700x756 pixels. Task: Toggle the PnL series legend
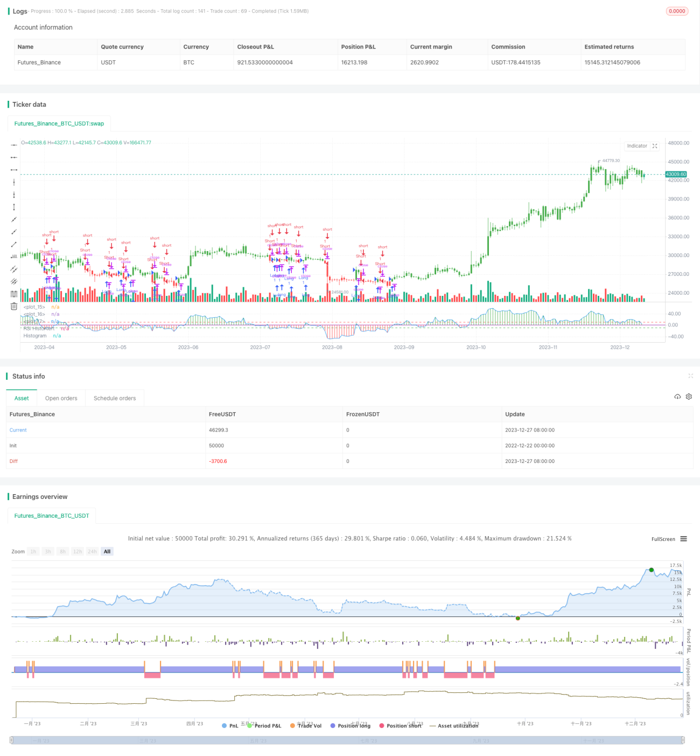pyautogui.click(x=230, y=726)
